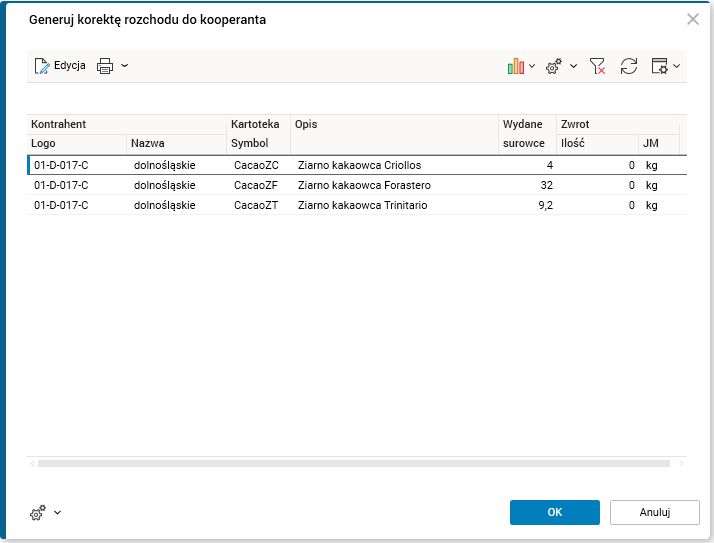The height and width of the screenshot is (543, 714).
Task: Clear filters with the funnel icon
Action: pyautogui.click(x=598, y=66)
